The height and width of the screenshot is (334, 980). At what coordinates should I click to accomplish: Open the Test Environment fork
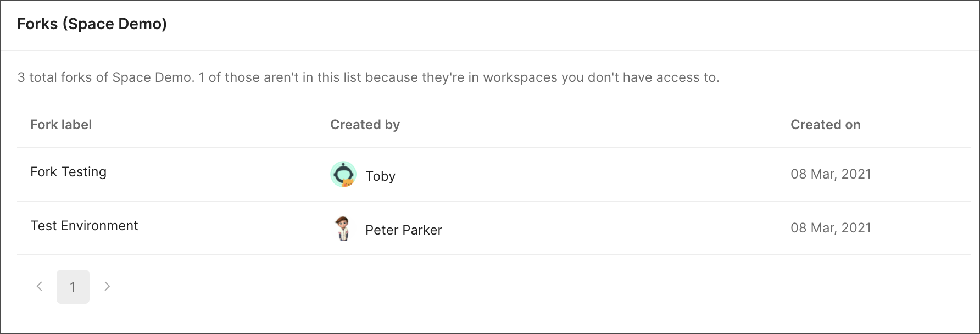84,226
